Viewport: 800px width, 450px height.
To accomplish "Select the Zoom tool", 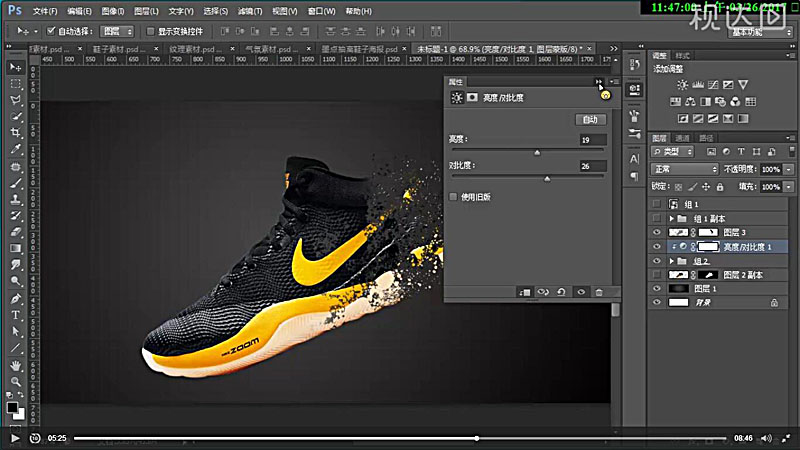I will 15,382.
